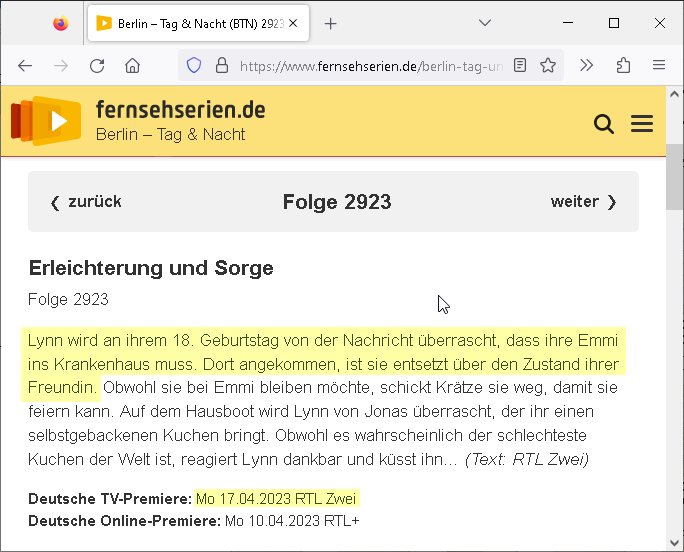The height and width of the screenshot is (552, 684).
Task: Go back to previous page
Action: (25, 66)
